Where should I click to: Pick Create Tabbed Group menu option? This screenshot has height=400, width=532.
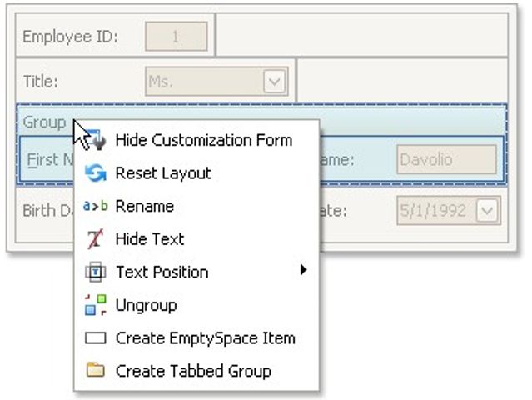pyautogui.click(x=193, y=371)
